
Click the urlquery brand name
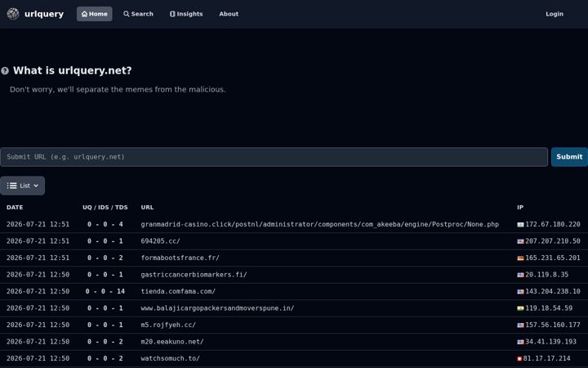pyautogui.click(x=44, y=14)
